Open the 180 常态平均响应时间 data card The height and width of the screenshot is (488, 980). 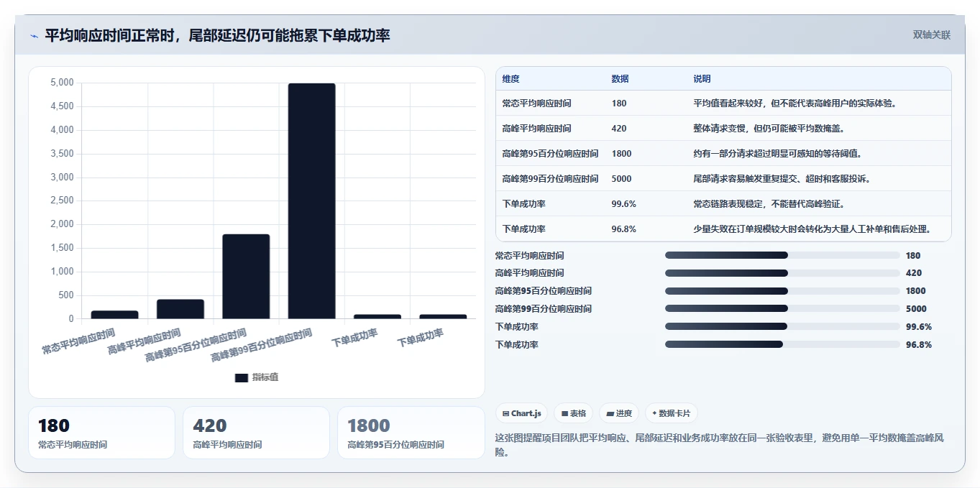[x=101, y=433]
